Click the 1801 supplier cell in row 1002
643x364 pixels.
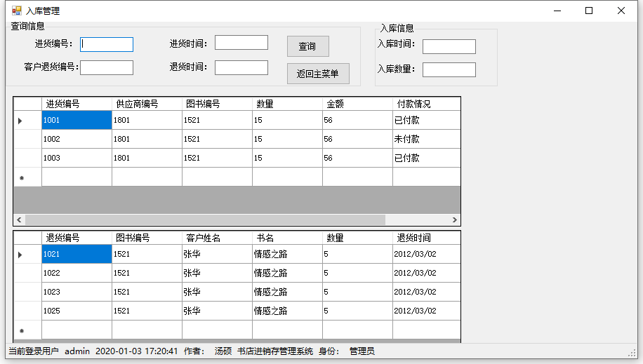coord(147,139)
